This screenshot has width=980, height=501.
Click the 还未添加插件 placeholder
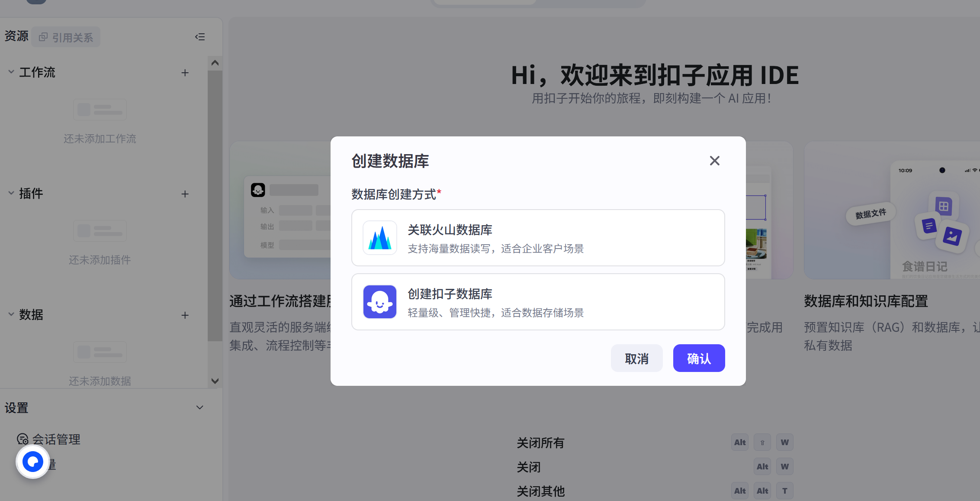pyautogui.click(x=100, y=260)
